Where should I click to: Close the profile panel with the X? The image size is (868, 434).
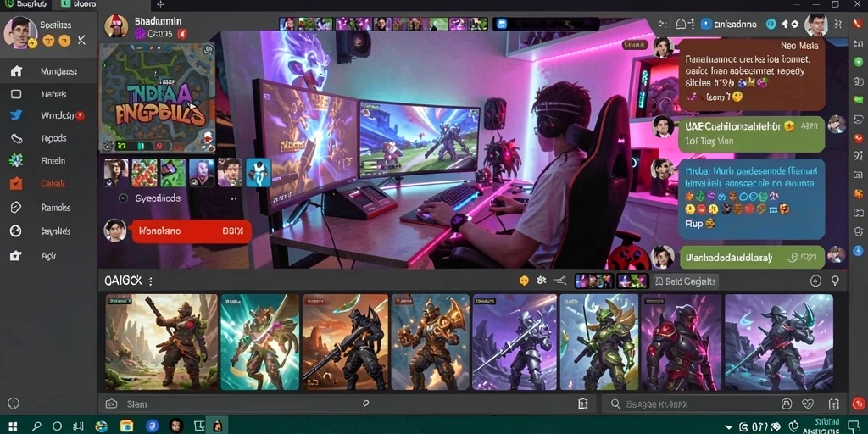pos(81,40)
